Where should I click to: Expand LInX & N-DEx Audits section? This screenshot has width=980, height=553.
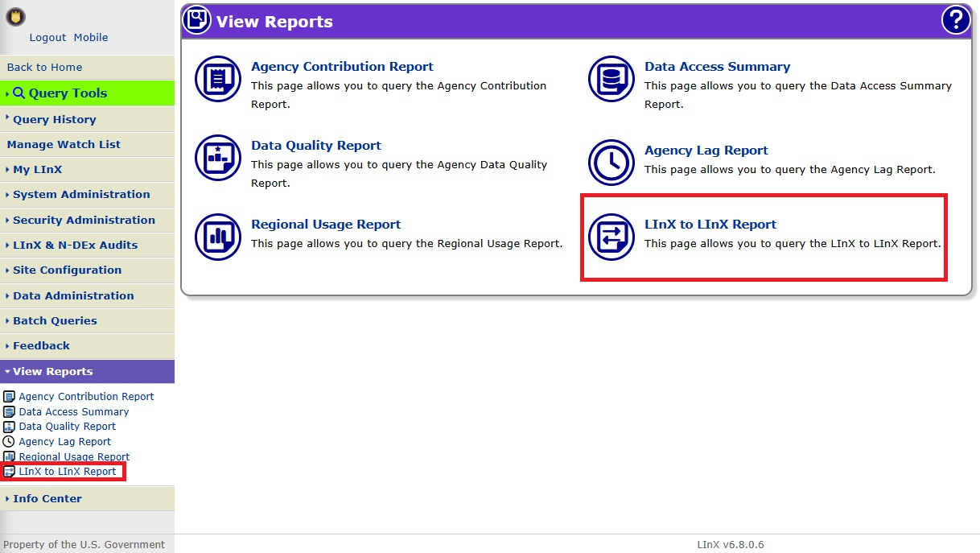(87, 245)
